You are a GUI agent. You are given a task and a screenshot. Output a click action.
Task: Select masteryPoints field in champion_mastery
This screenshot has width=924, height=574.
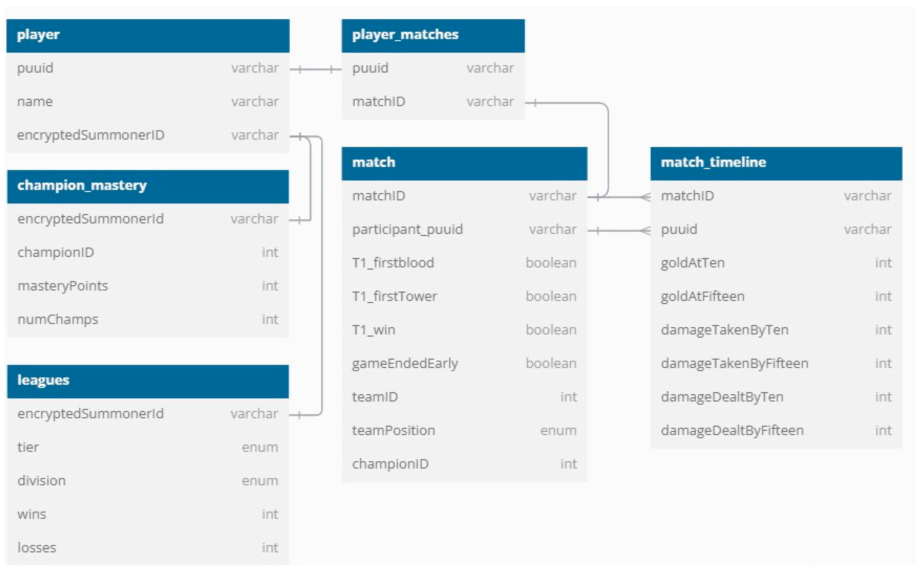coord(148,286)
